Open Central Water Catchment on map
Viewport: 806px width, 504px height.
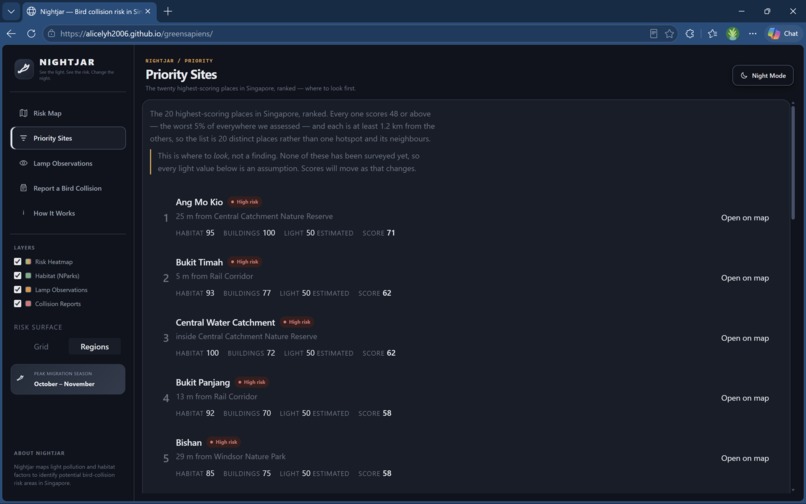point(745,338)
